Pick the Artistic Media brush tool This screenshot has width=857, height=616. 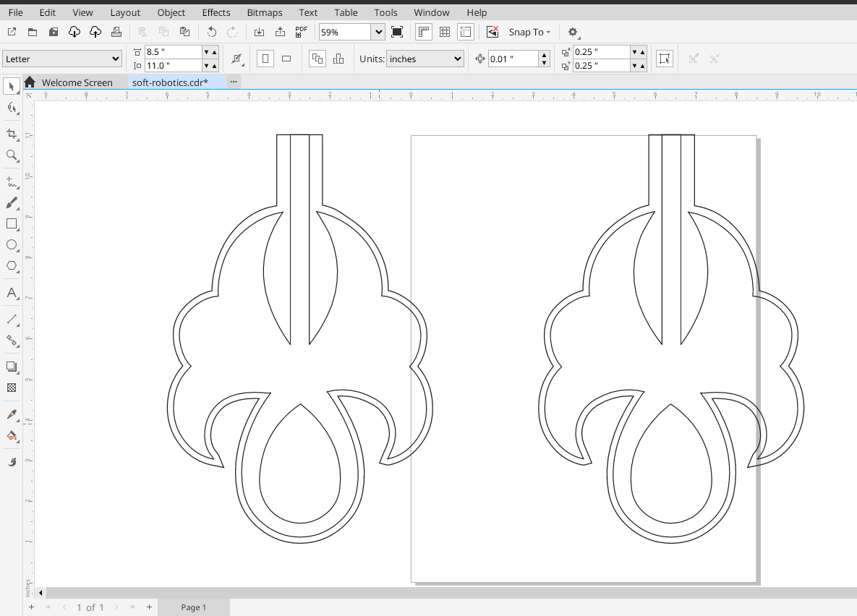(x=12, y=203)
